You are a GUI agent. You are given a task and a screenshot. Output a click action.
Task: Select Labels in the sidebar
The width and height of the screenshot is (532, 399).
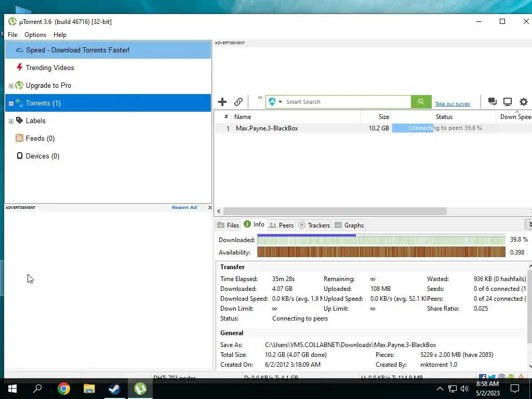tap(108, 121)
